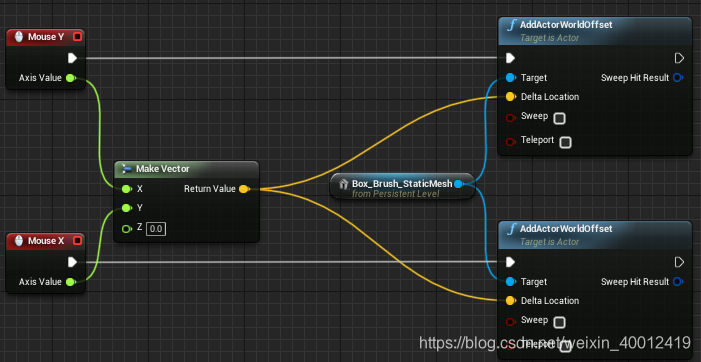Click Delta Location pin on upper AddActorWorldOffset

[x=511, y=97]
